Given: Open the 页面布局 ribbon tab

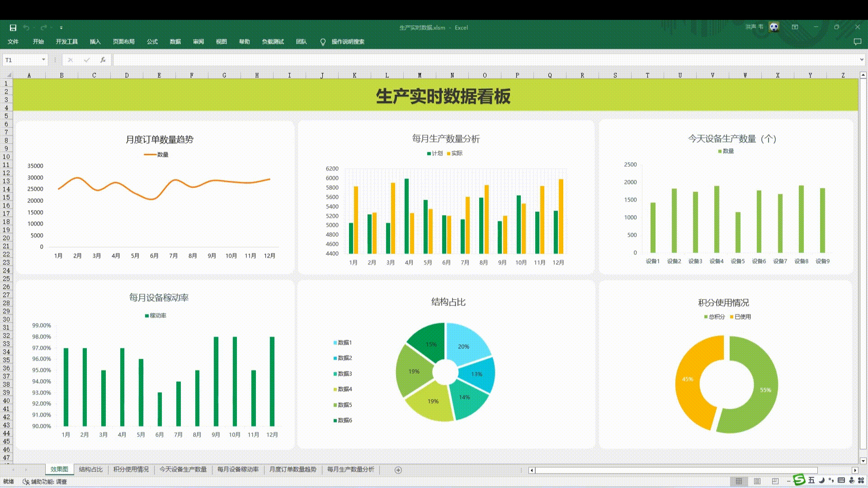Looking at the screenshot, I should coord(123,42).
